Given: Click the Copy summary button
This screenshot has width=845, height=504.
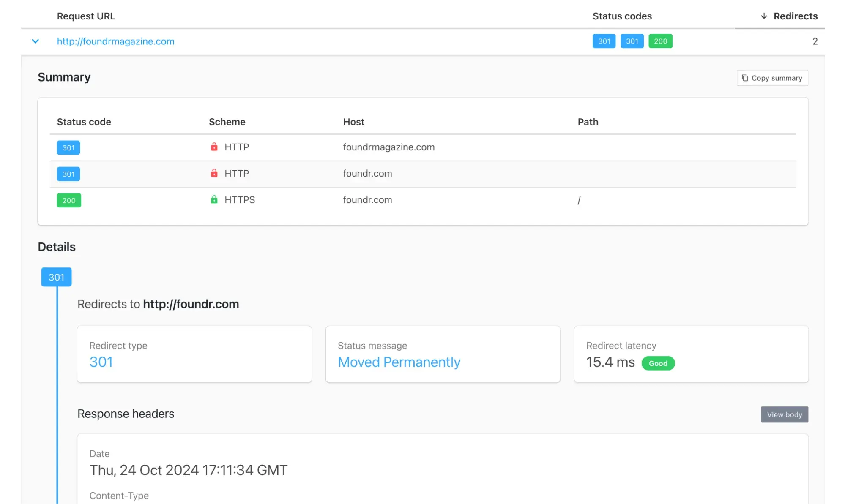Looking at the screenshot, I should (x=772, y=78).
